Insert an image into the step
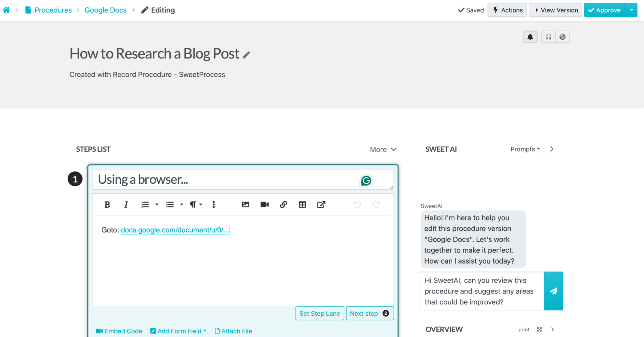The image size is (644, 337). [x=245, y=204]
